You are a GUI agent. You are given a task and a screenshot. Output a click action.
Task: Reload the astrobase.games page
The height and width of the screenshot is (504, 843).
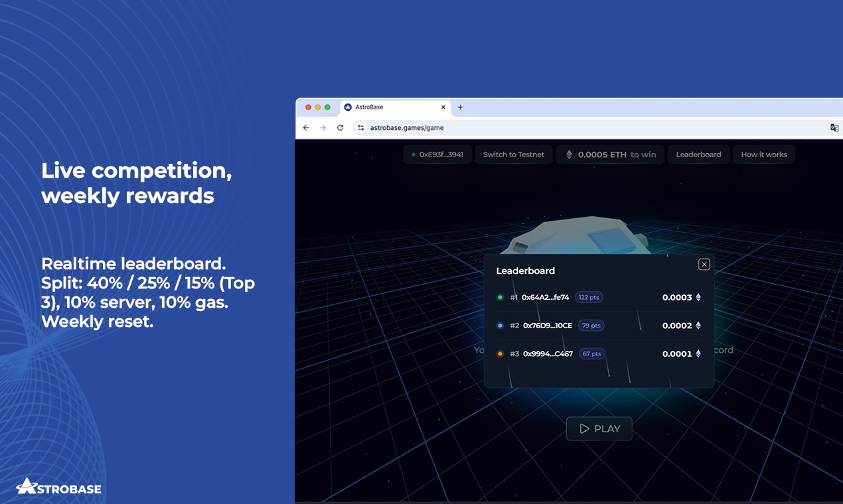pos(341,127)
